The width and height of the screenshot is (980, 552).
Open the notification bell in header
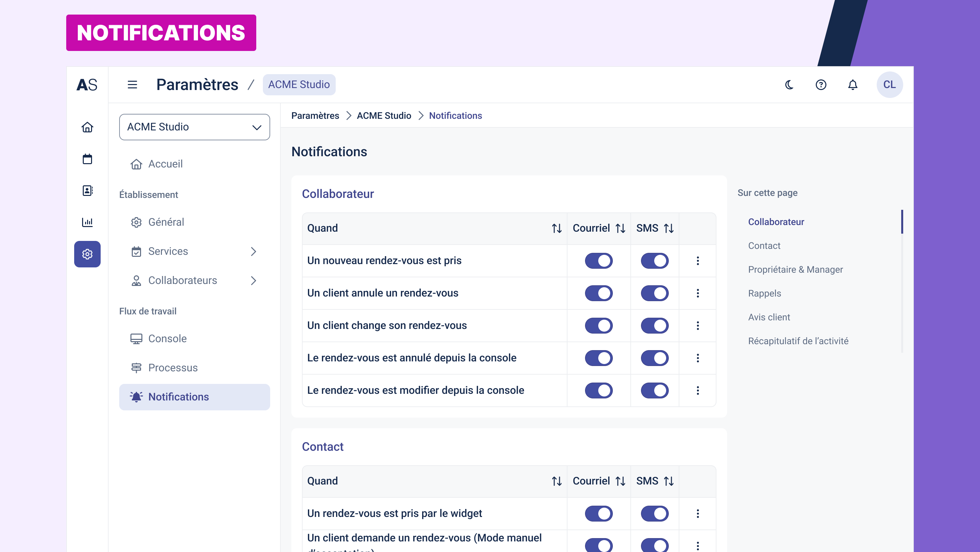853,84
